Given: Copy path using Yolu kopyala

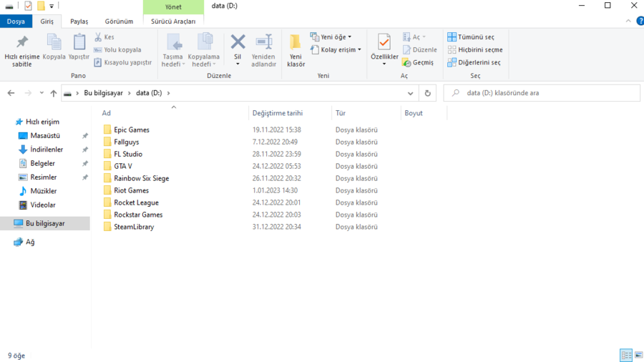Looking at the screenshot, I should click(117, 49).
